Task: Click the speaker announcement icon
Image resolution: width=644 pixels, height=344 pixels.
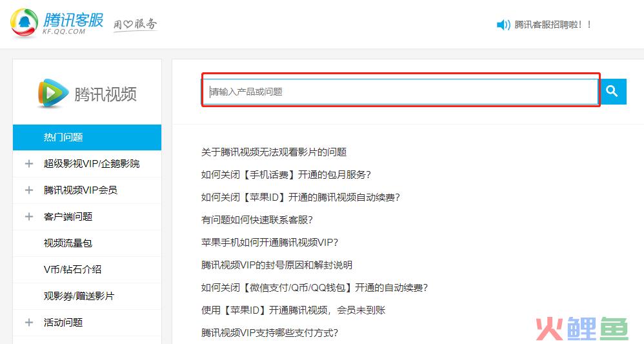Action: click(x=503, y=25)
